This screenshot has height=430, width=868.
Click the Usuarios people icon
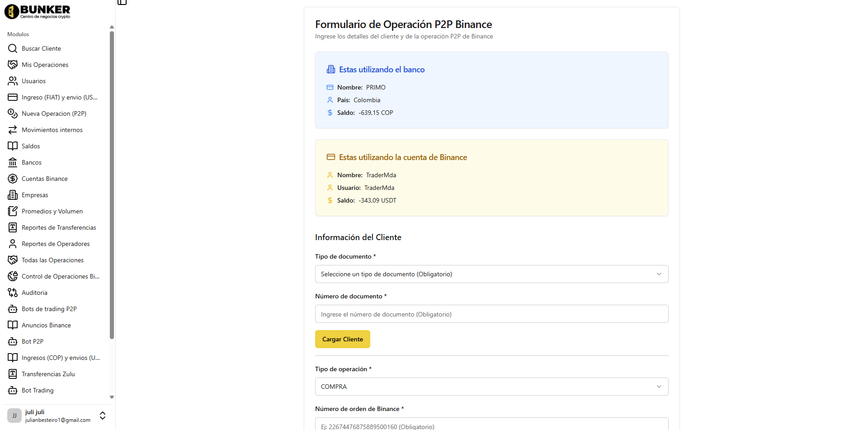pos(13,81)
